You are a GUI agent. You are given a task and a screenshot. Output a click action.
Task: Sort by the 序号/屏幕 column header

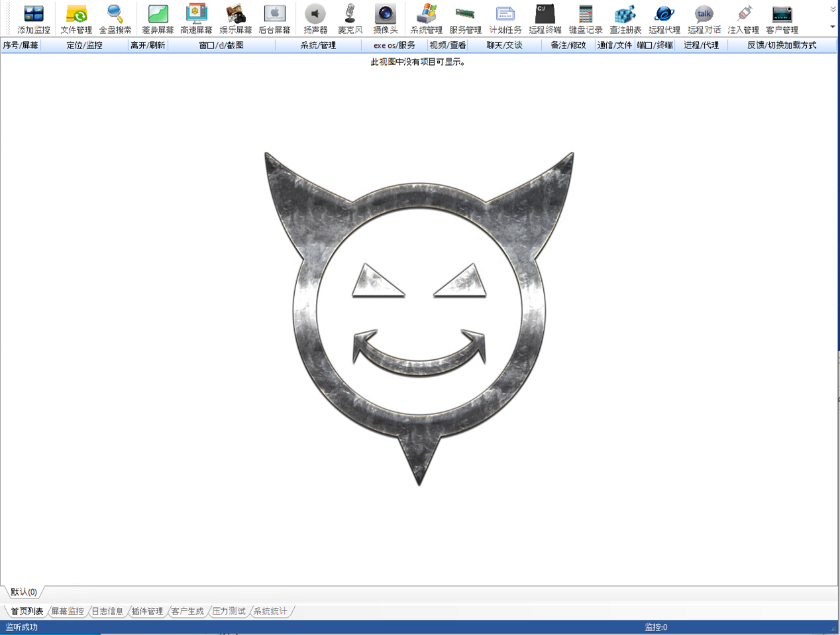[x=21, y=45]
